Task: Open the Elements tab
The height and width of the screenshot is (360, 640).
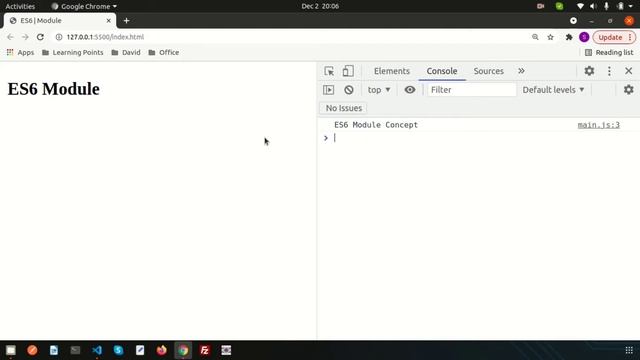Action: coord(391,71)
